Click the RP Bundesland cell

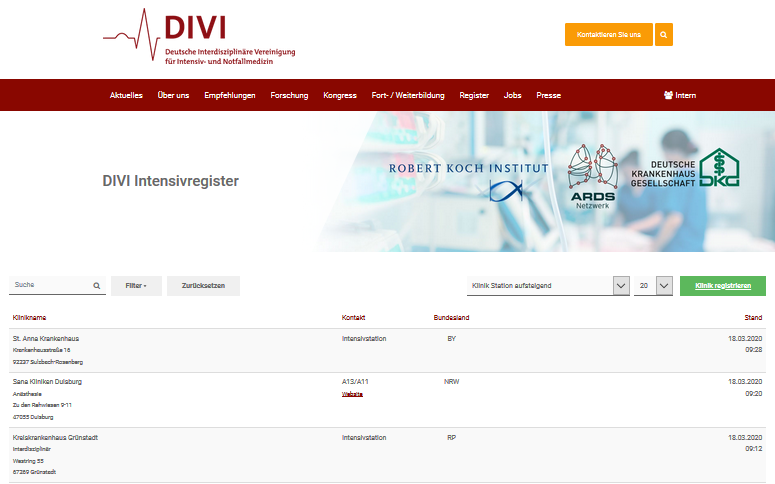pos(451,438)
